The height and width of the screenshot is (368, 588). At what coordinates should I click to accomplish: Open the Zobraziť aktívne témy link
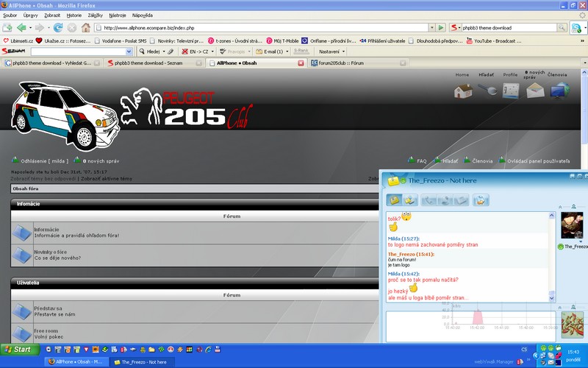107,178
